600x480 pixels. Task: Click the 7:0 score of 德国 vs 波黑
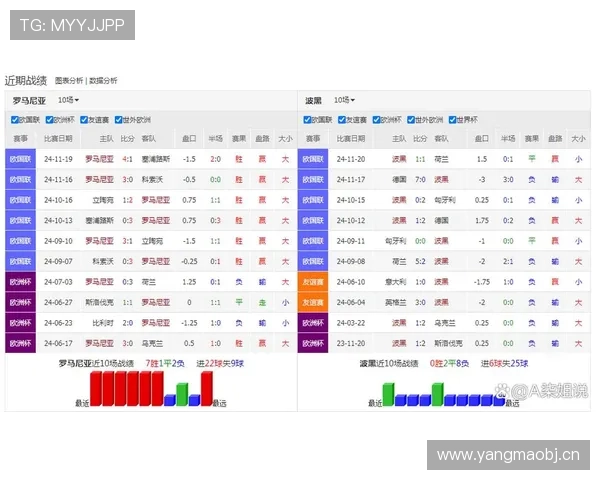(420, 180)
